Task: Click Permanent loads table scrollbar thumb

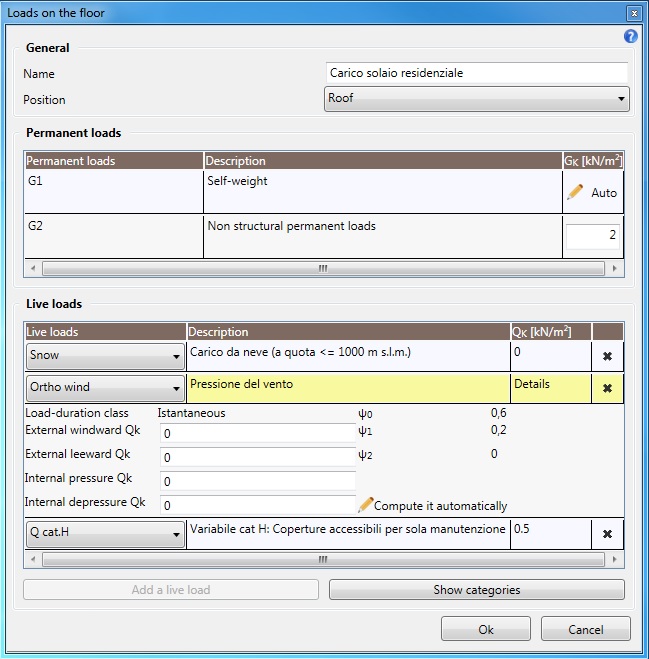Action: click(323, 268)
